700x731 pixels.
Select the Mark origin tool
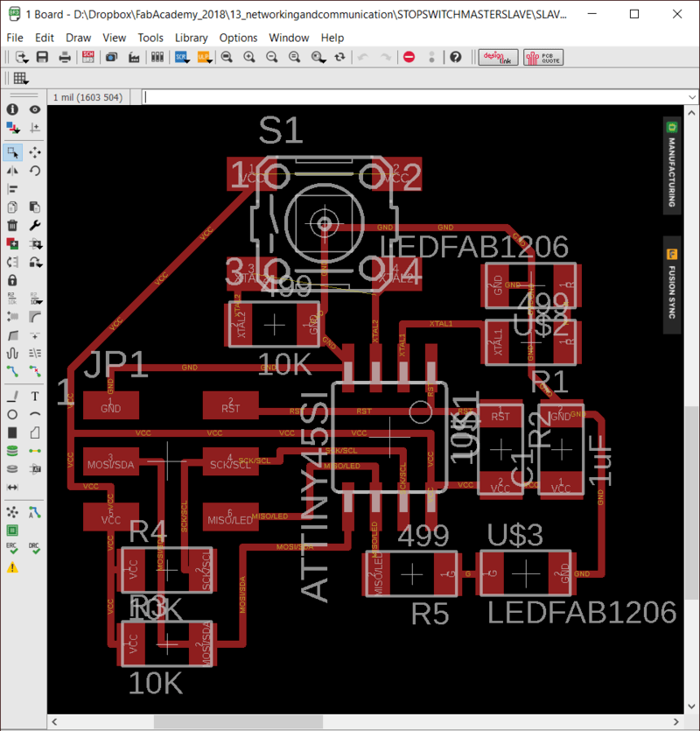point(35,127)
